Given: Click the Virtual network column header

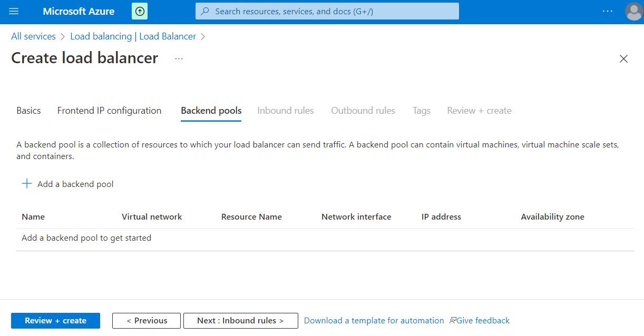Looking at the screenshot, I should point(152,216).
